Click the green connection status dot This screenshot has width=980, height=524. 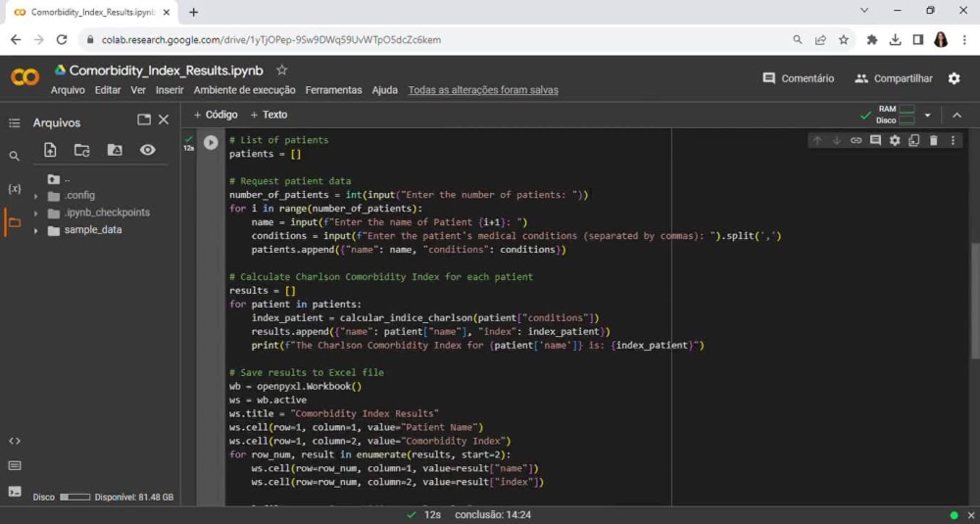click(954, 515)
